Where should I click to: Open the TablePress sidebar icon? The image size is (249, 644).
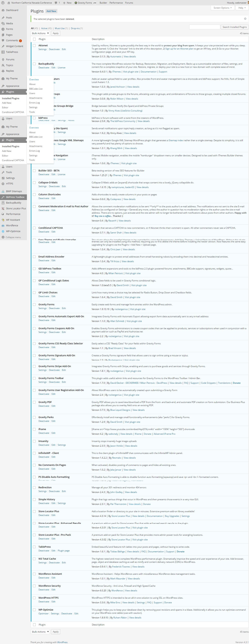3,52
